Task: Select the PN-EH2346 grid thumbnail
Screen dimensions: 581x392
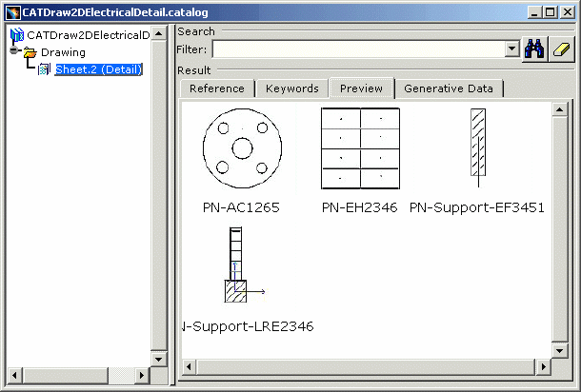Action: pyautogui.click(x=360, y=148)
